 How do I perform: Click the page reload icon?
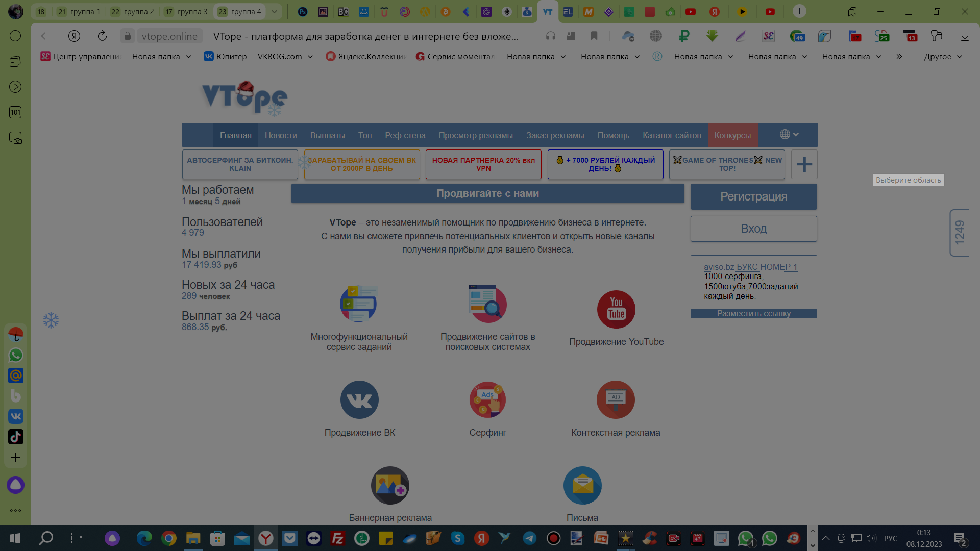102,36
